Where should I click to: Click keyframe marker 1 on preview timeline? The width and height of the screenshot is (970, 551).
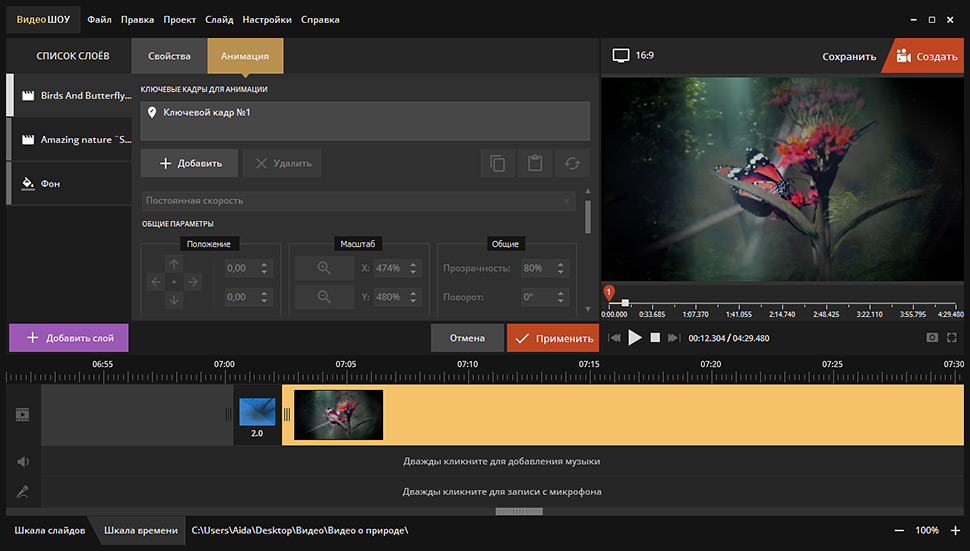(609, 292)
